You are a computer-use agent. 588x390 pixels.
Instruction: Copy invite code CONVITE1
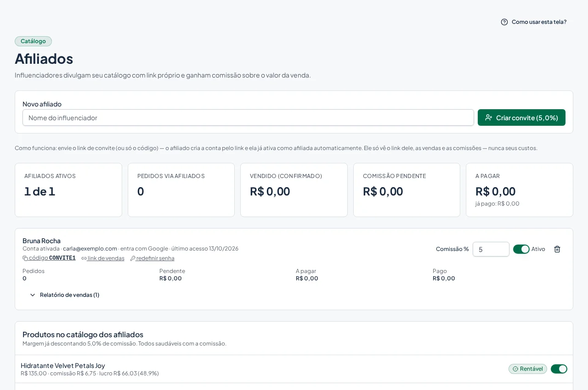[x=49, y=258]
